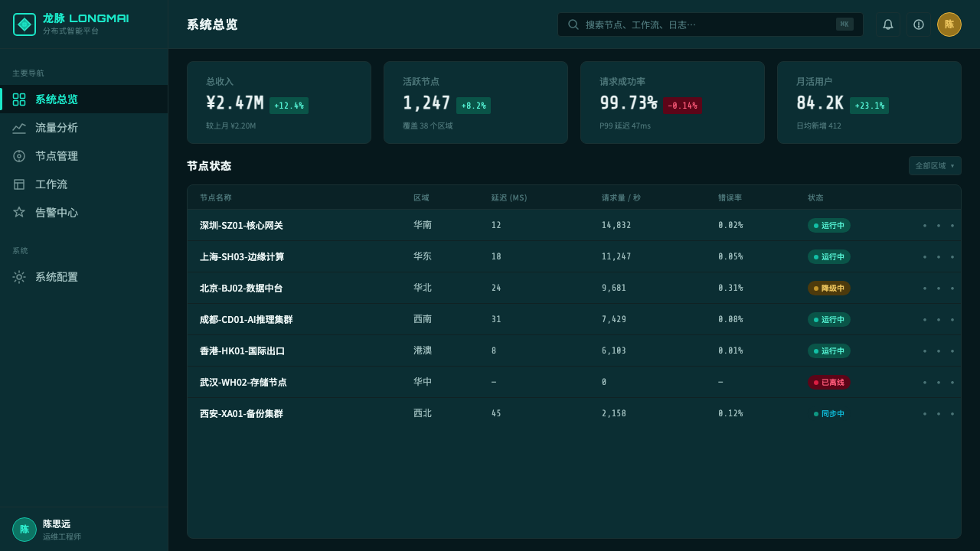
Task: Open more actions for 上海-SH03-边缘计算 row
Action: click(939, 257)
